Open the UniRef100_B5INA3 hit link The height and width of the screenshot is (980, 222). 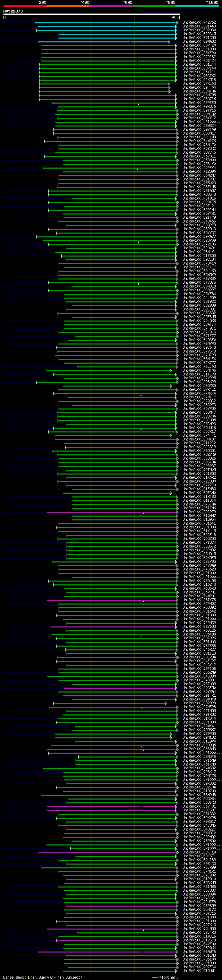click(x=199, y=642)
